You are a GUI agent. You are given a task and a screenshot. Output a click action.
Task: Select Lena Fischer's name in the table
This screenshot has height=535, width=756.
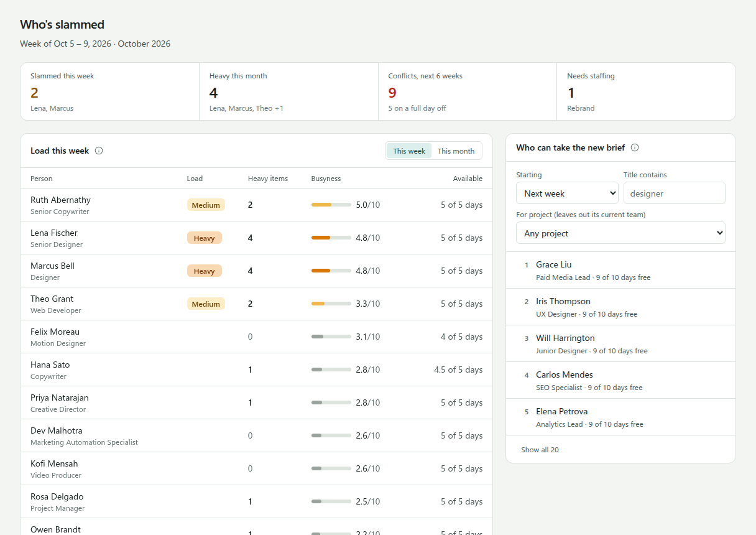pyautogui.click(x=54, y=233)
